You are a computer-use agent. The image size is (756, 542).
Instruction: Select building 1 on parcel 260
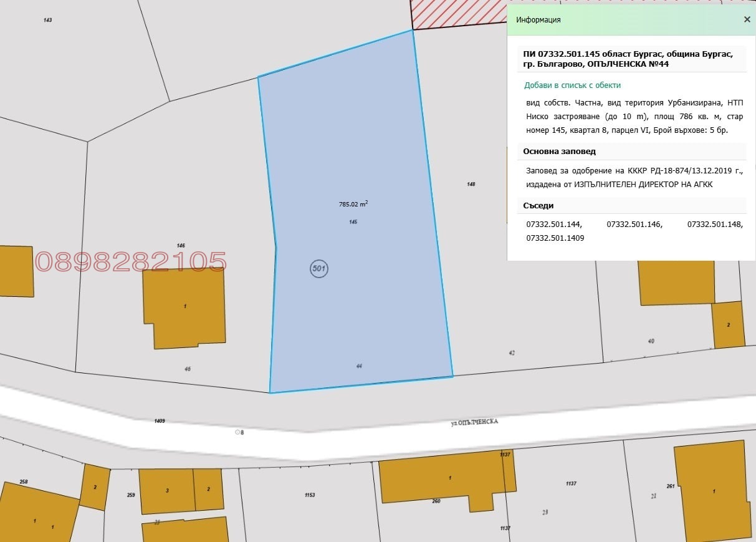point(447,481)
